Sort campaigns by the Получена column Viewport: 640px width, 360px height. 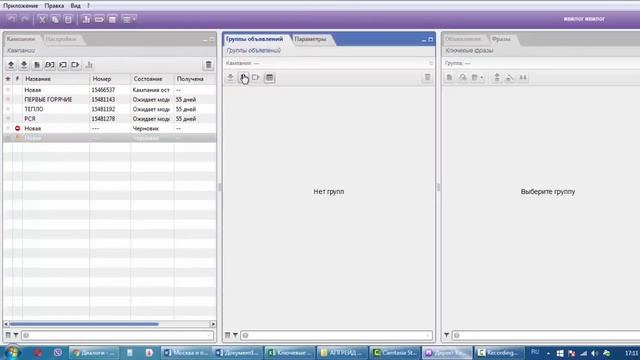point(195,79)
